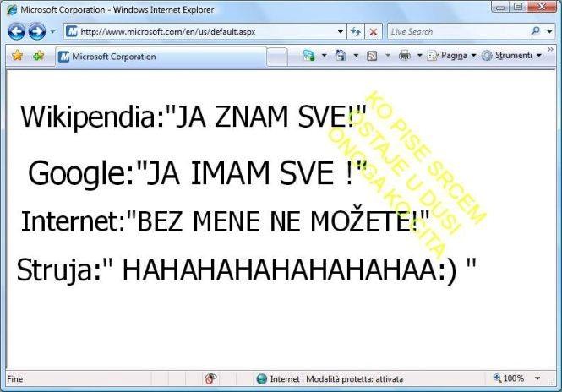Open the Favorites Center star
Screen dimensions: 562x392
(x=16, y=56)
